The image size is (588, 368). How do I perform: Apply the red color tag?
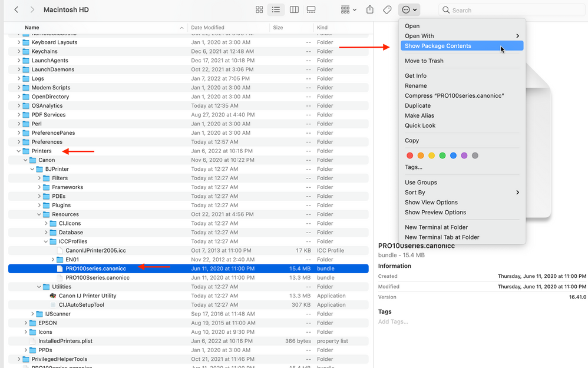point(411,155)
